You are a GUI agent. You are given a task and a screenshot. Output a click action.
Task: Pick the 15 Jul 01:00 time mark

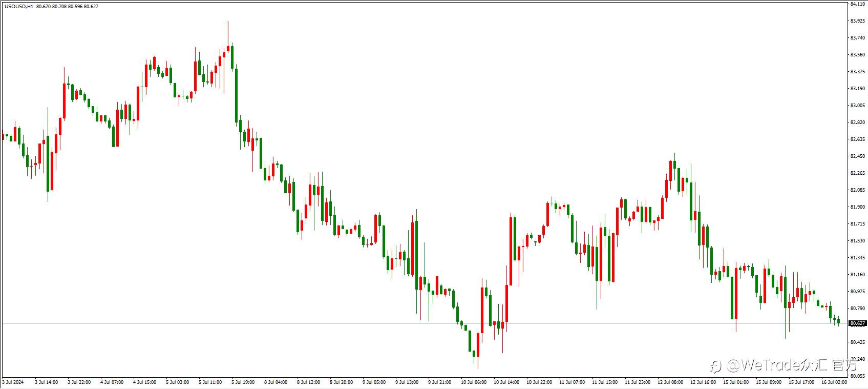pos(736,382)
